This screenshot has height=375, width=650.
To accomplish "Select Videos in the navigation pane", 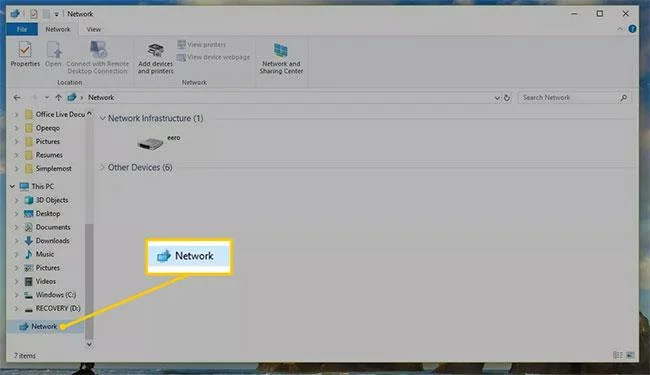I will 40,281.
